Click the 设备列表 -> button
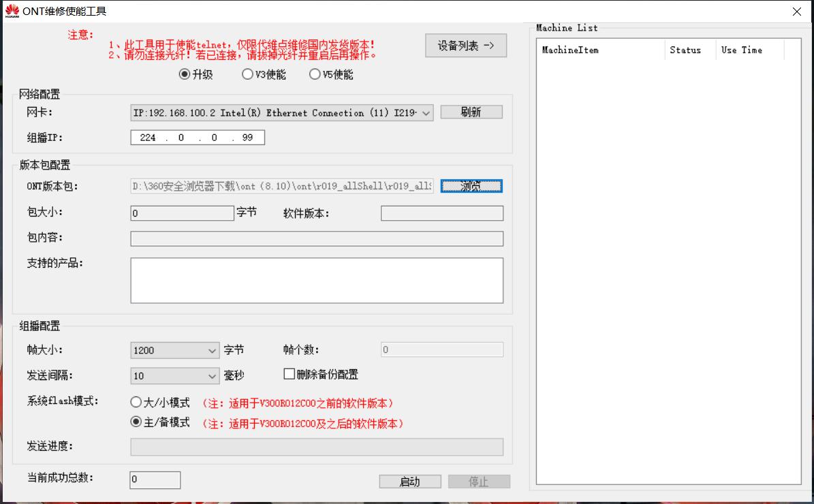Screen dimensions: 814x504 465,46
